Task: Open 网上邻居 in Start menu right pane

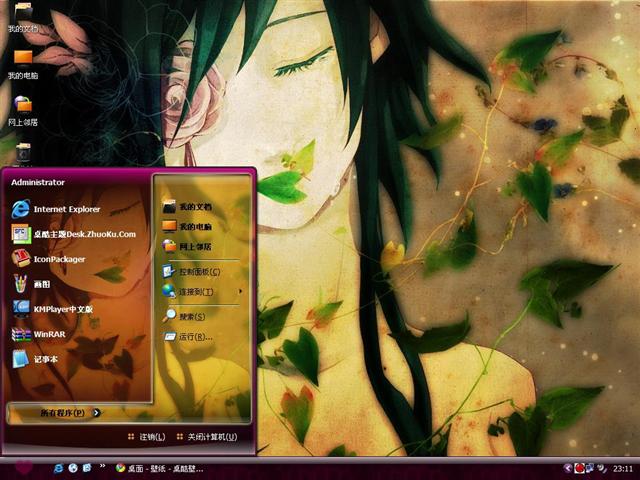Action: 187,247
